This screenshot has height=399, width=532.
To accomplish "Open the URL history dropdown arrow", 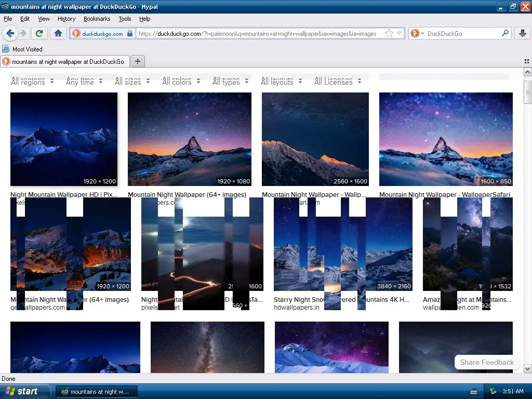I will 400,33.
